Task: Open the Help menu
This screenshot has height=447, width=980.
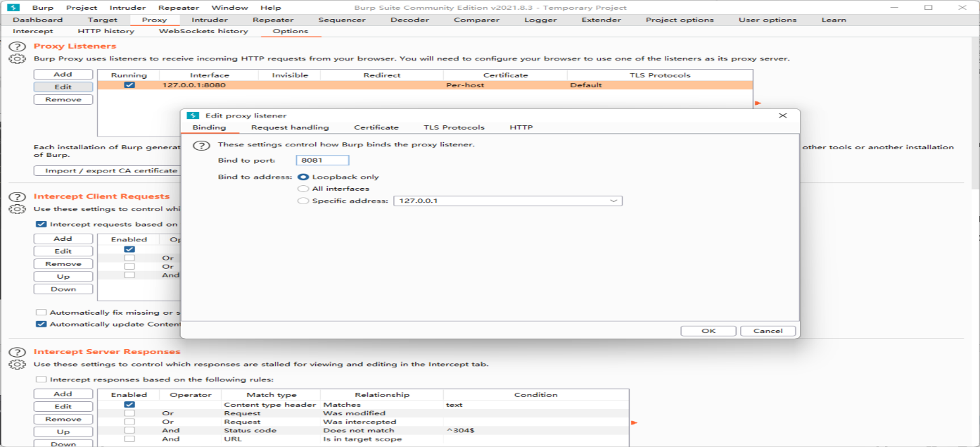Action: [x=271, y=8]
